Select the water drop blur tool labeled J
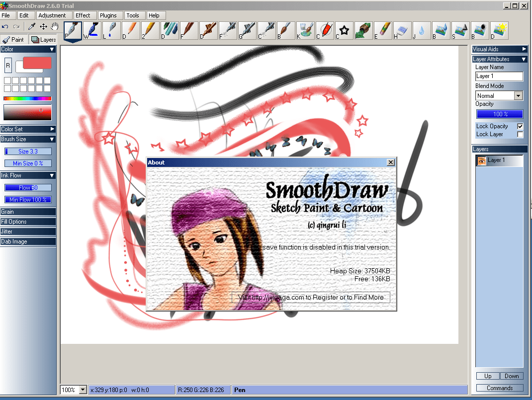532x400 pixels. pos(422,31)
